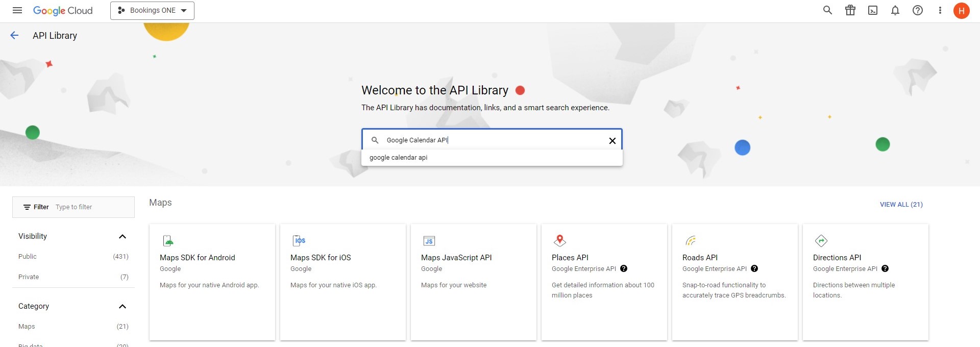Activate Cloud Shell terminal icon
The image size is (980, 347).
point(872,10)
